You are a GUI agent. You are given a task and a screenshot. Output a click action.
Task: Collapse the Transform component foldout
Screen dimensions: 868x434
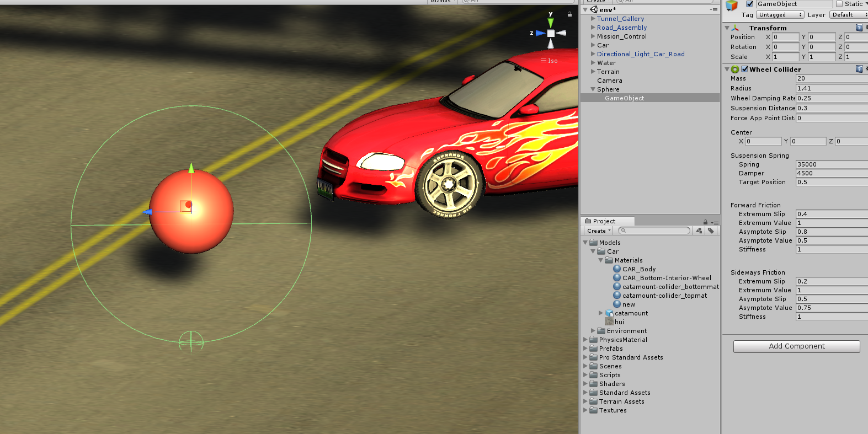tap(727, 28)
